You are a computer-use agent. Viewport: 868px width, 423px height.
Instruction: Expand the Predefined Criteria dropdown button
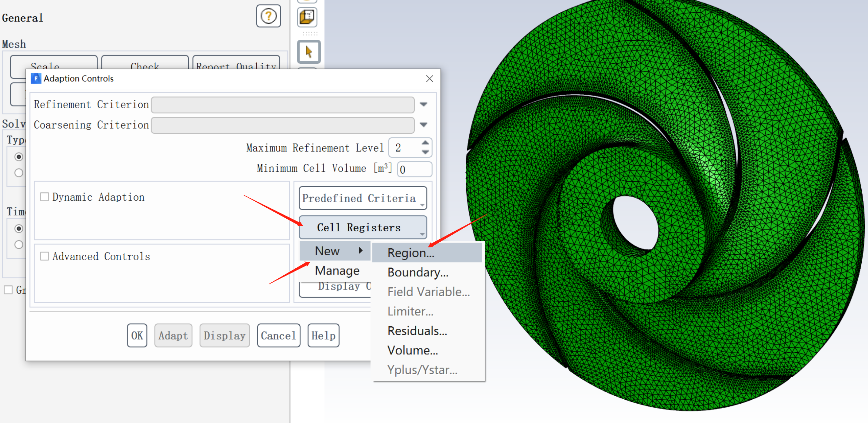[x=363, y=198]
